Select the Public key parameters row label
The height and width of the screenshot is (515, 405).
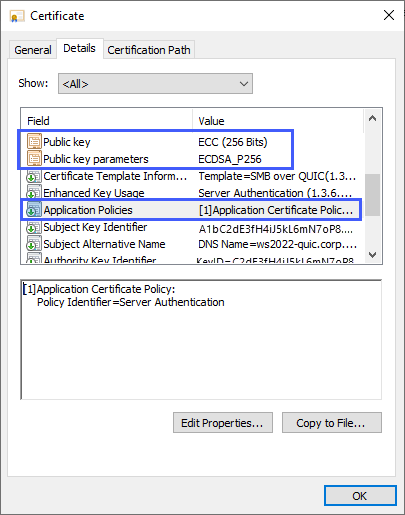click(x=96, y=159)
